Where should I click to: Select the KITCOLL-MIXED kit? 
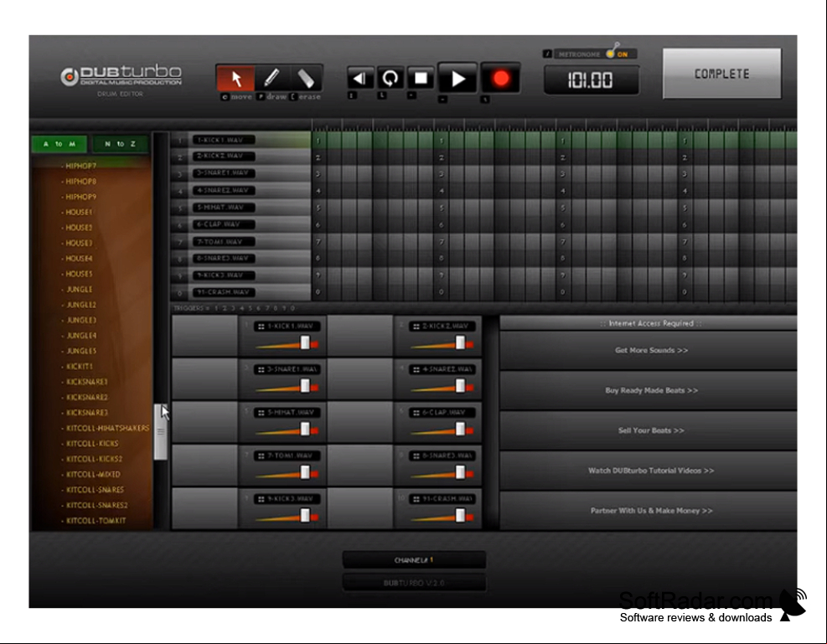click(x=90, y=474)
